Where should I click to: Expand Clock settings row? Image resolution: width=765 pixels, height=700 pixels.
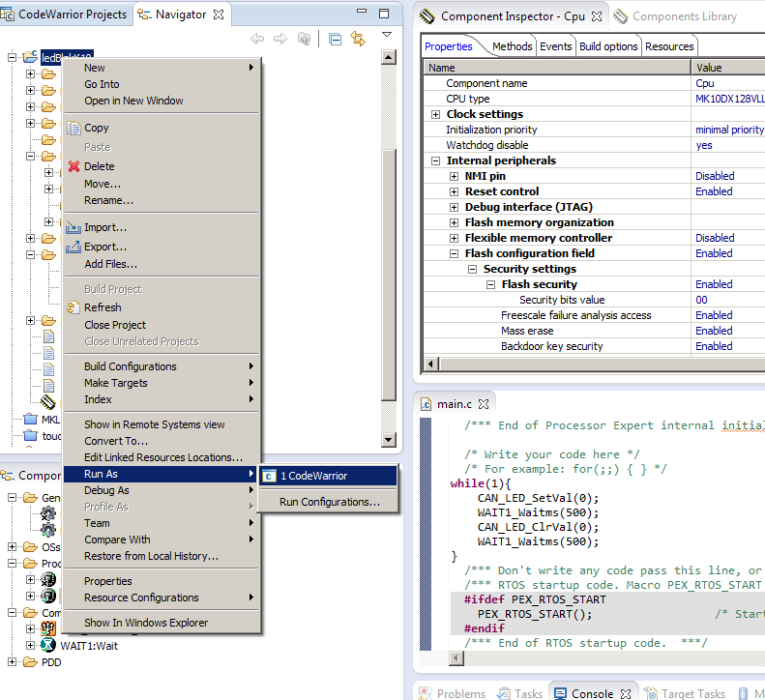pos(435,115)
